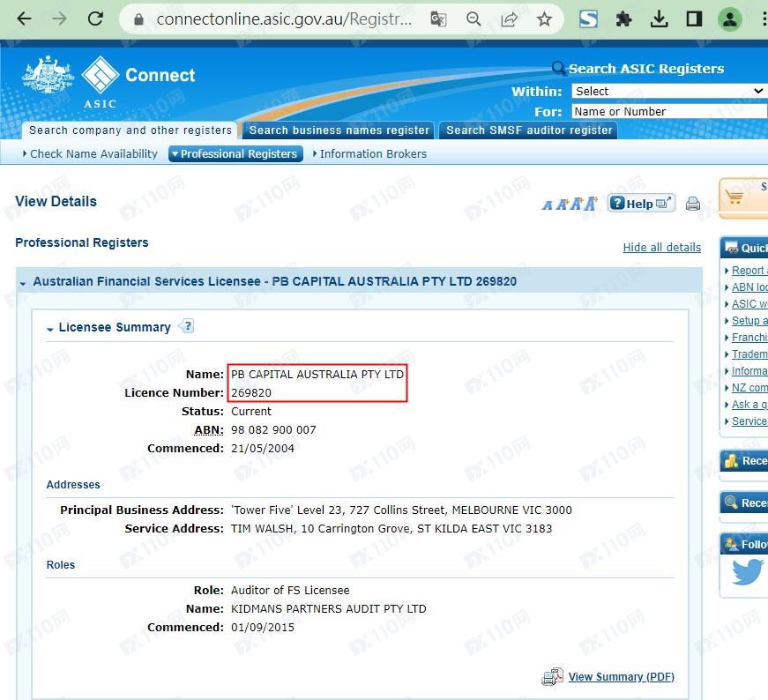Open the Service quick link
Screen dimensions: 768x700
(749, 421)
